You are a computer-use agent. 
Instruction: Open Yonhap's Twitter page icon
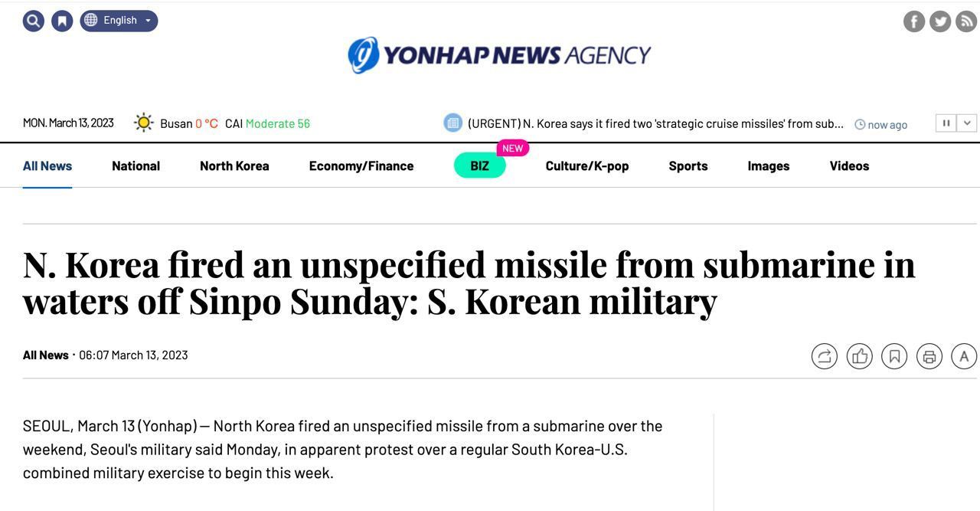pyautogui.click(x=940, y=21)
